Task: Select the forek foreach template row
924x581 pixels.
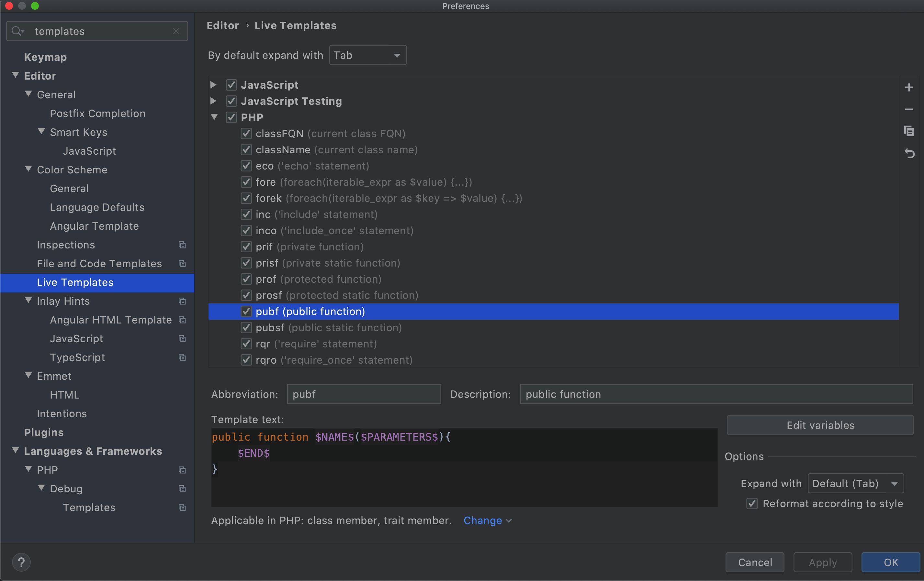Action: pos(553,198)
